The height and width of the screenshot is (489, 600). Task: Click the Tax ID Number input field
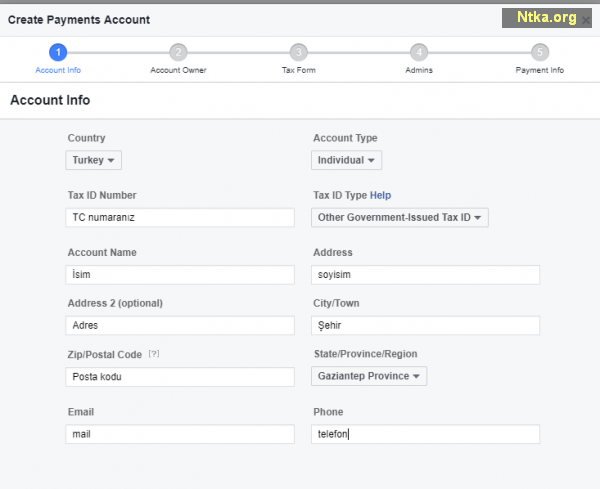(x=180, y=217)
